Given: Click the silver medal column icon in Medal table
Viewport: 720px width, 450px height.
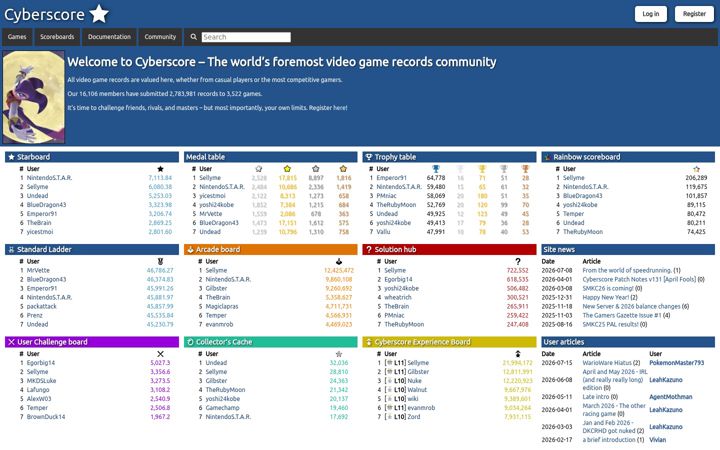Looking at the screenshot, I should (315, 169).
